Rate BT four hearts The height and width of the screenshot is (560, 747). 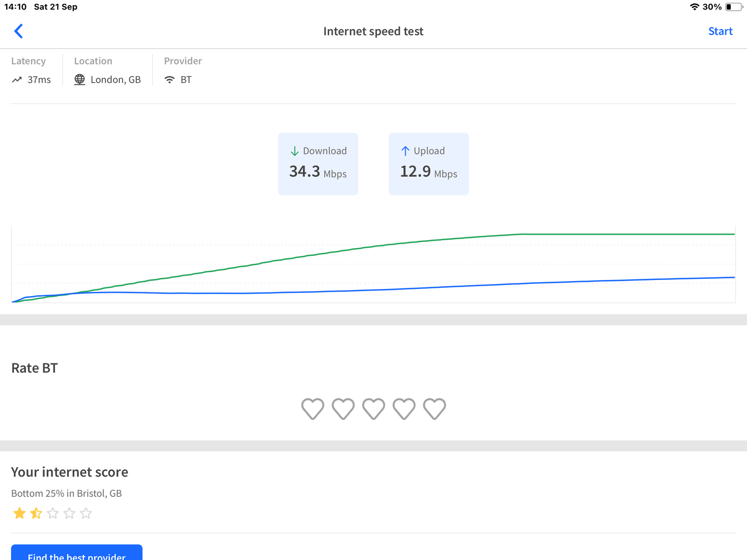pyautogui.click(x=404, y=409)
